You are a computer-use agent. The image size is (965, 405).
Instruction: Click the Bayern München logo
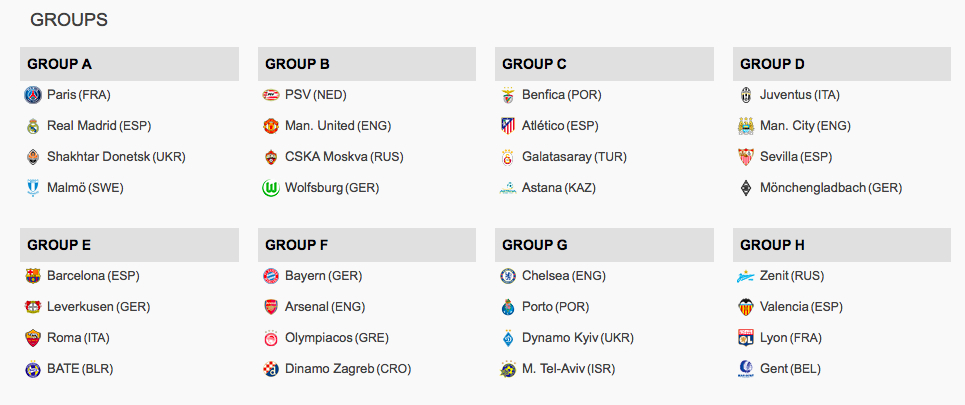point(271,276)
